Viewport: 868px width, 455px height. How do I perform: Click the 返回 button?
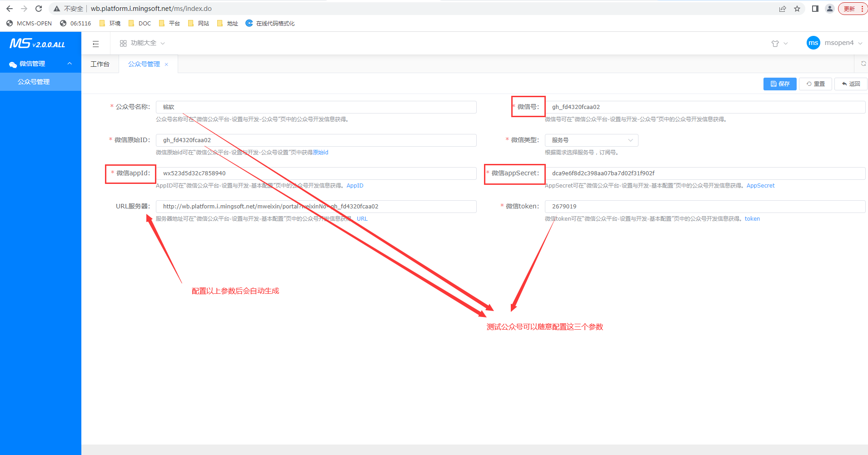(851, 84)
